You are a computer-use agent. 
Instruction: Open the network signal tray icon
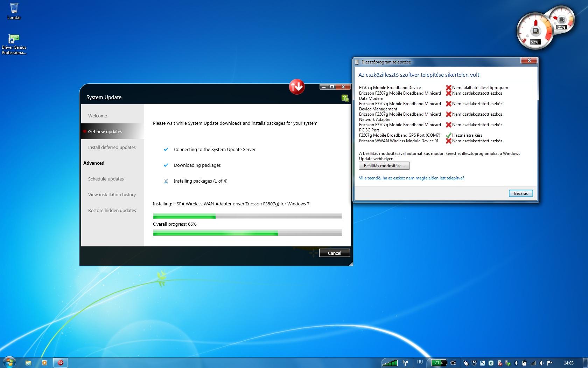533,363
